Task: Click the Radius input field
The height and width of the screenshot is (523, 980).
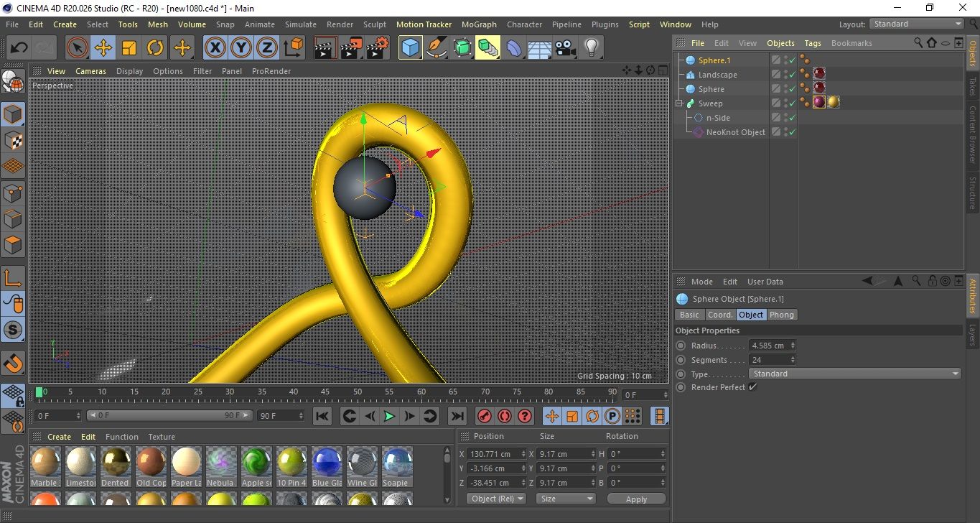Action: pos(768,346)
